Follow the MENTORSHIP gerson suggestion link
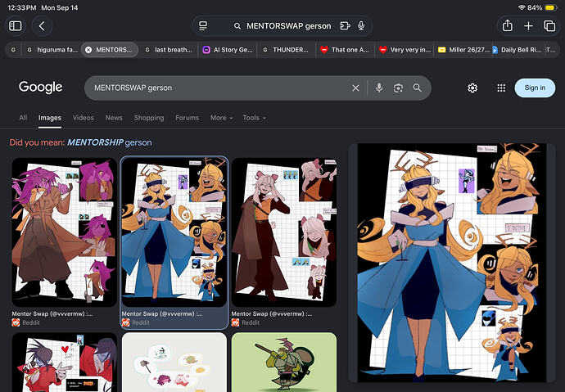Viewport: 565px width, 392px height. [110, 142]
